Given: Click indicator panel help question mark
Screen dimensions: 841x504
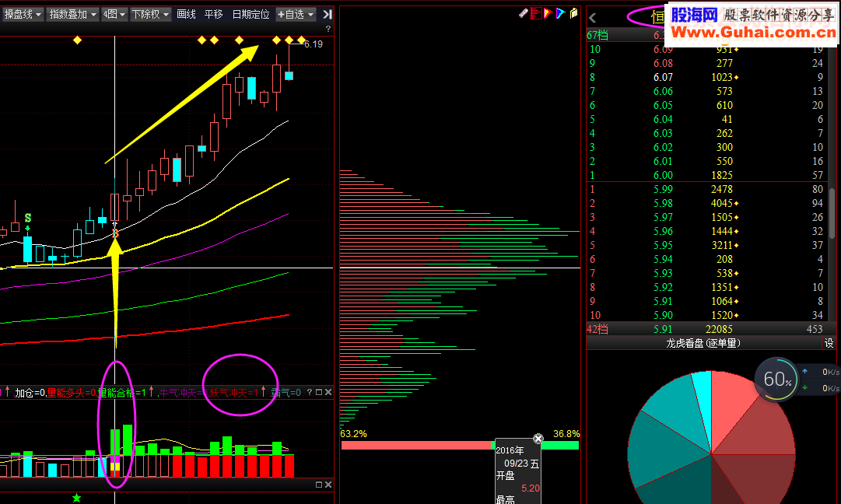Looking at the screenshot, I should [310, 393].
